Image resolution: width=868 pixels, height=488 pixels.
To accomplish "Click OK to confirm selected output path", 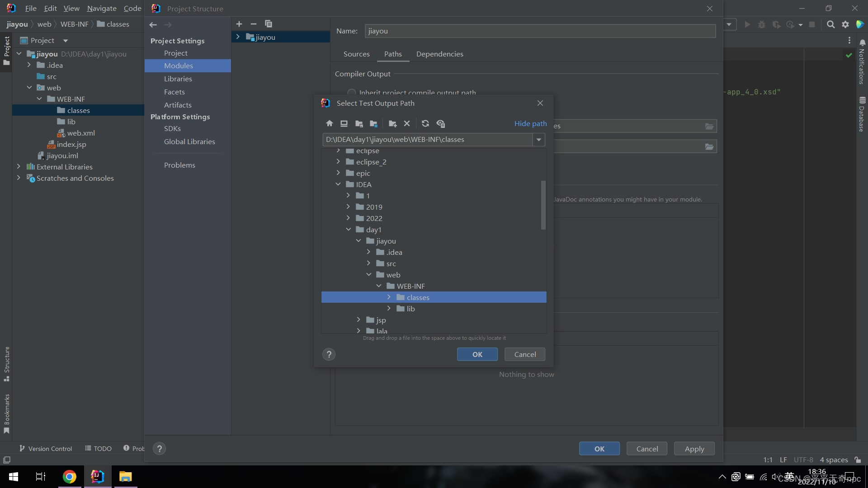I will (477, 354).
